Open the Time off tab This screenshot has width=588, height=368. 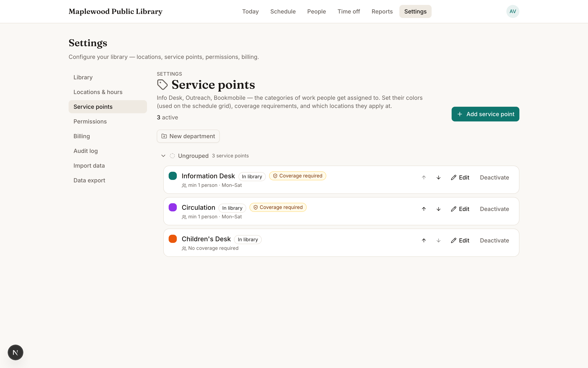tap(349, 11)
